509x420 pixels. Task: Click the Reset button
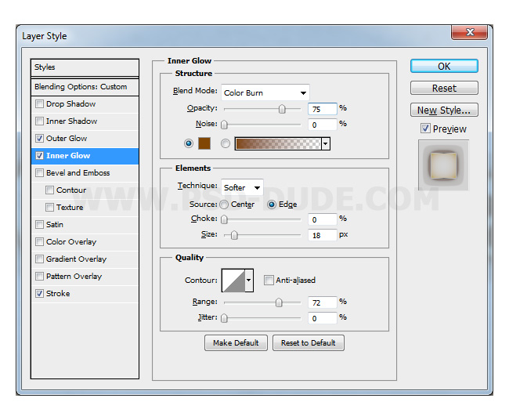point(444,88)
